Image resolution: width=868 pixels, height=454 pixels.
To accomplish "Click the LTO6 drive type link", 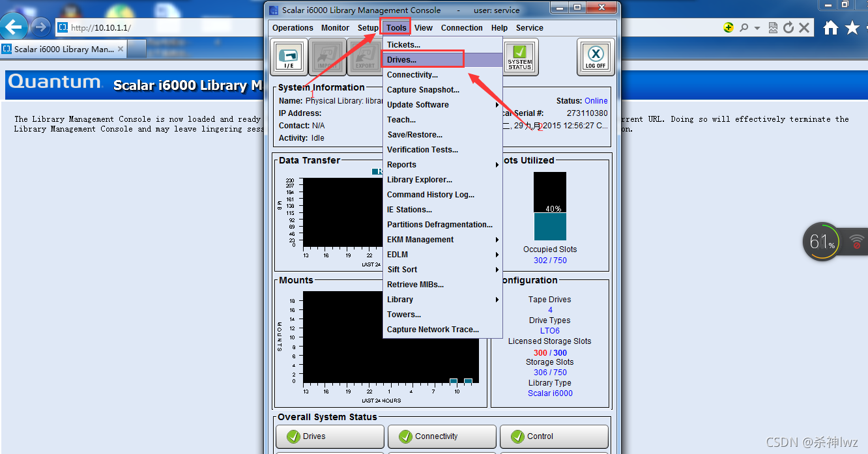I will tap(550, 331).
